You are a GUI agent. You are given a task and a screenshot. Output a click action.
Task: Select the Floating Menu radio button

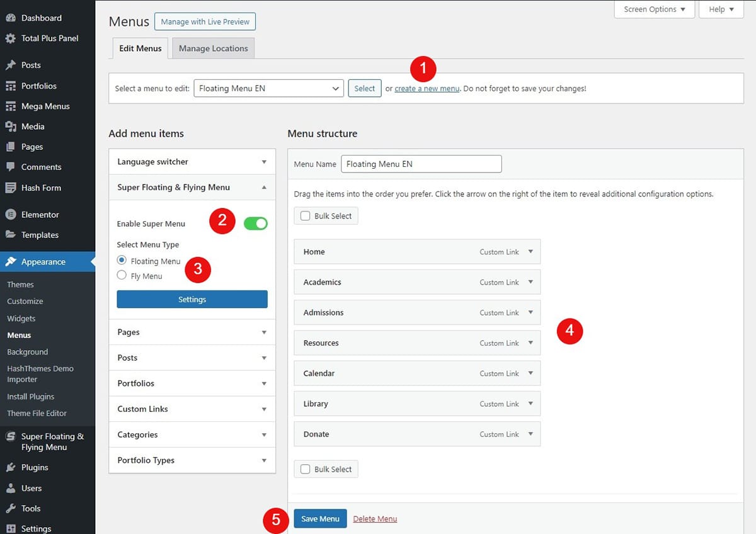coord(122,260)
